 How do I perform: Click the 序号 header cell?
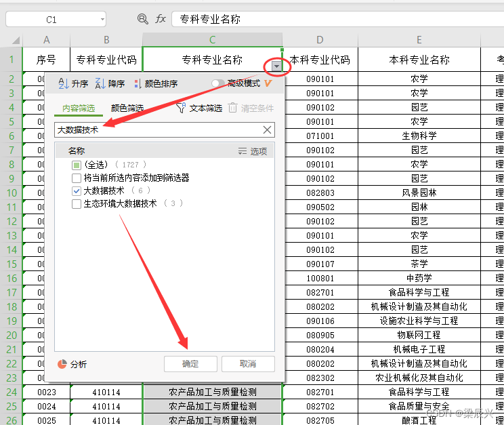pyautogui.click(x=46, y=60)
